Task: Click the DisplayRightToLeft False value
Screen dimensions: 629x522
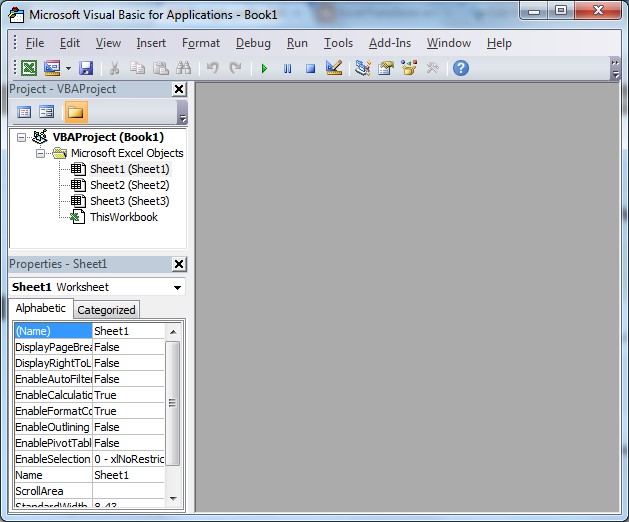Action: pyautogui.click(x=128, y=363)
